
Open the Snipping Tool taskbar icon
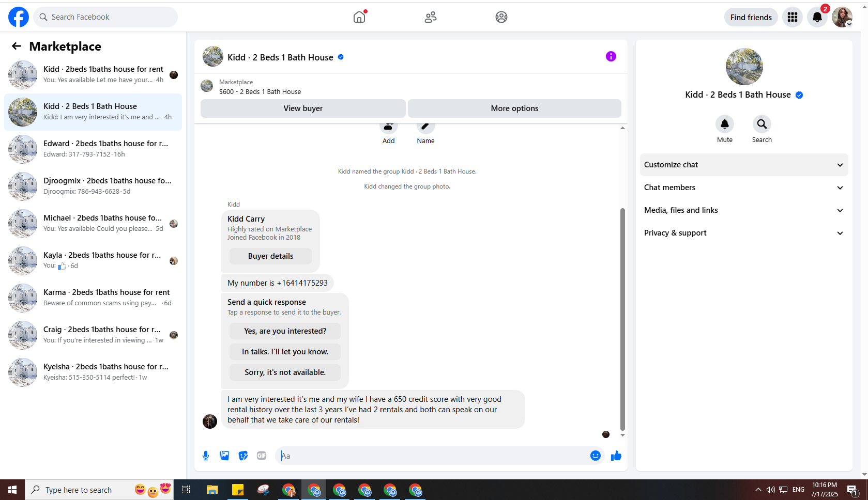263,490
